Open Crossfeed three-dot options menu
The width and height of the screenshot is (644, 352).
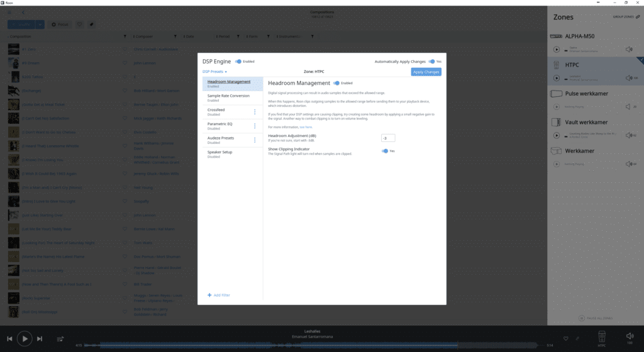coord(255,112)
